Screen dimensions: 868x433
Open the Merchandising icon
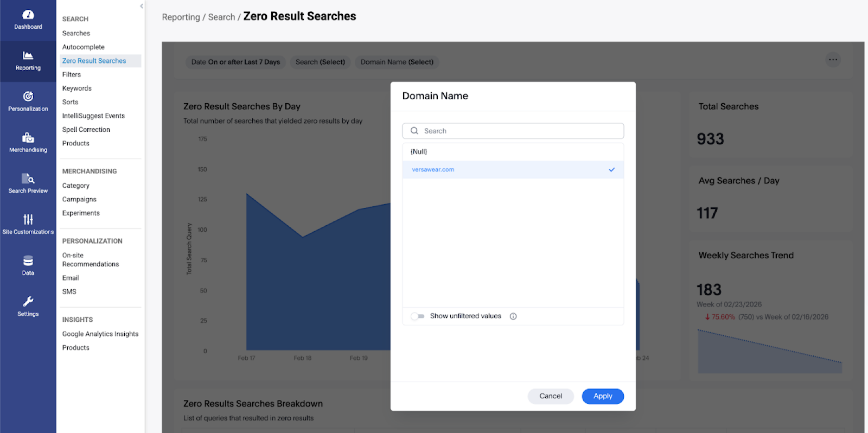[28, 138]
